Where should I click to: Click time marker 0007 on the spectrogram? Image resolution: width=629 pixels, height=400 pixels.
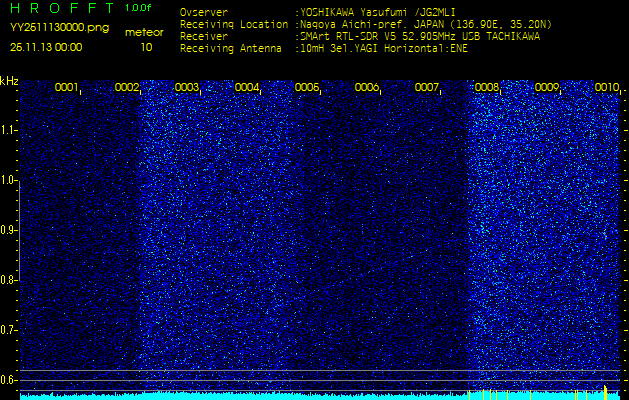click(x=426, y=87)
